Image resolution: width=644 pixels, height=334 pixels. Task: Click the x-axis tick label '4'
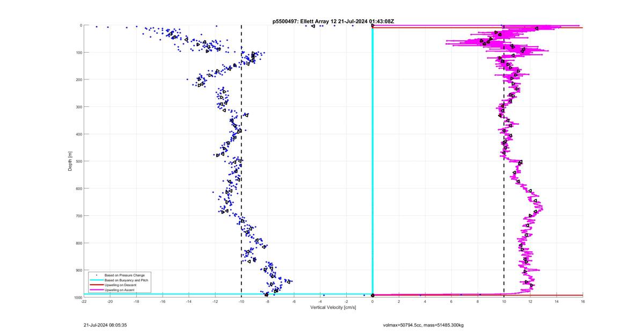coord(425,301)
